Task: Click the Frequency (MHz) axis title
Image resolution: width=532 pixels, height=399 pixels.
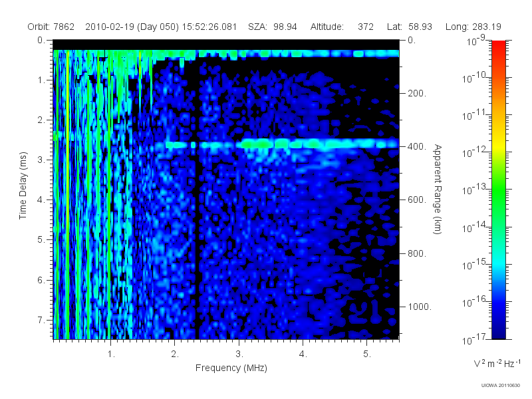Action: coord(231,368)
